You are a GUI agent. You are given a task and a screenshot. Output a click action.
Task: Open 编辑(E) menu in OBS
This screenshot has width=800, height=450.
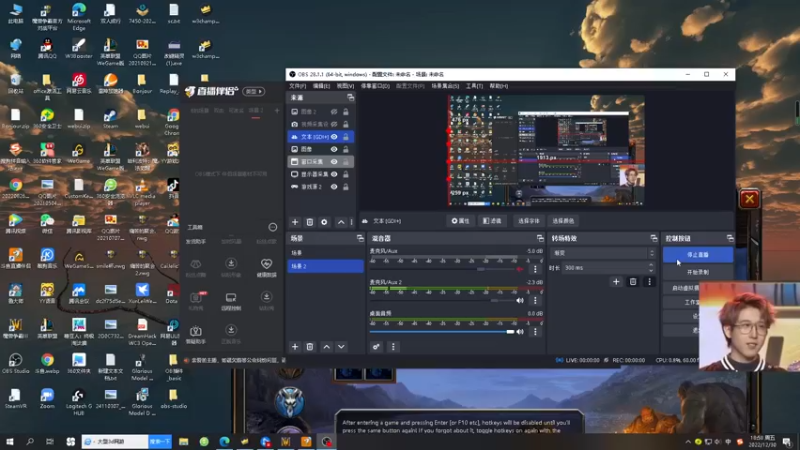pos(321,86)
